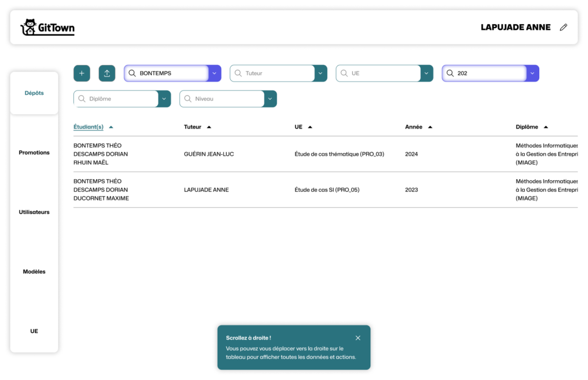The width and height of the screenshot is (588, 380).
Task: Go to the Modèles sidebar section
Action: click(34, 272)
